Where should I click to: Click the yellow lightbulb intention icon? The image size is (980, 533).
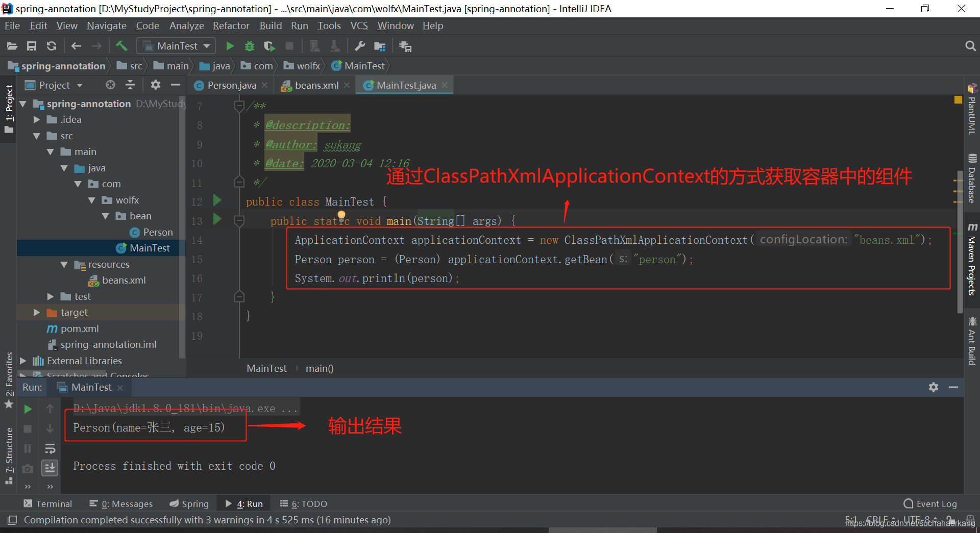point(341,215)
